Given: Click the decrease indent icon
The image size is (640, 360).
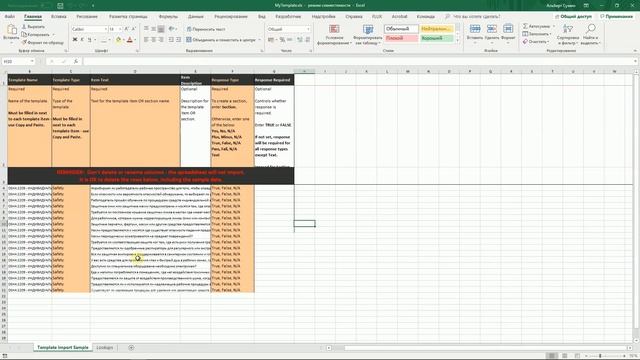Looking at the screenshot, I should (171, 40).
